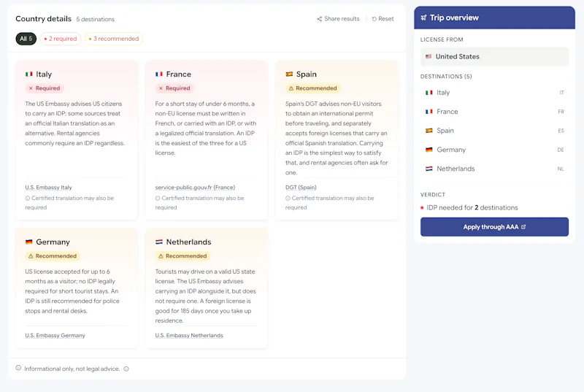
Task: Click the 'IDP needed for 2 destinations' verdict
Action: (x=472, y=208)
